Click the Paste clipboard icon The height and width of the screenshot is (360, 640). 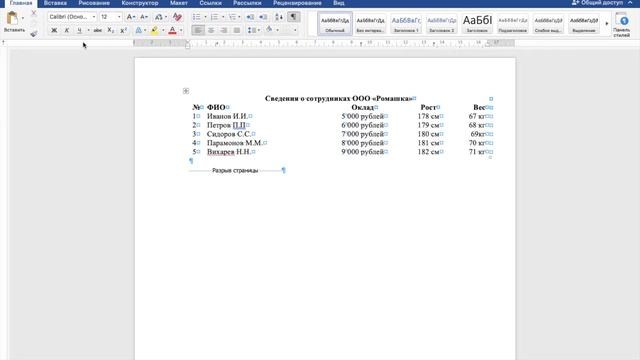12,18
